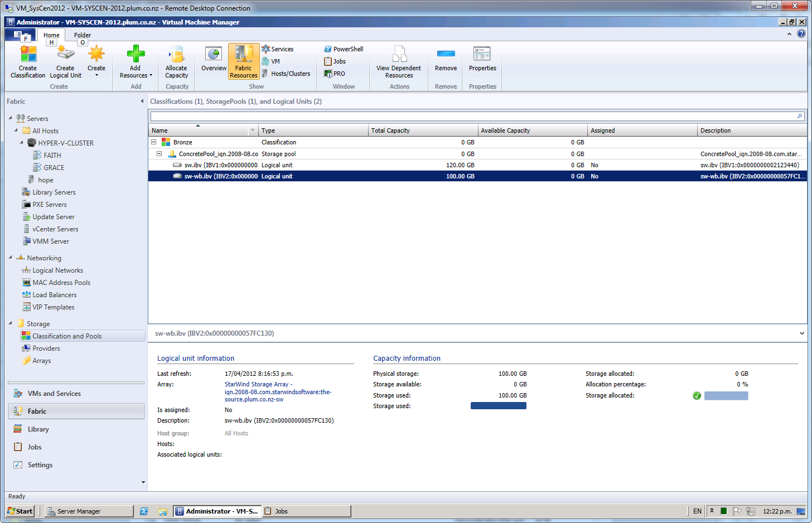
Task: Collapse the ConcretePool storage pool row
Action: click(159, 153)
